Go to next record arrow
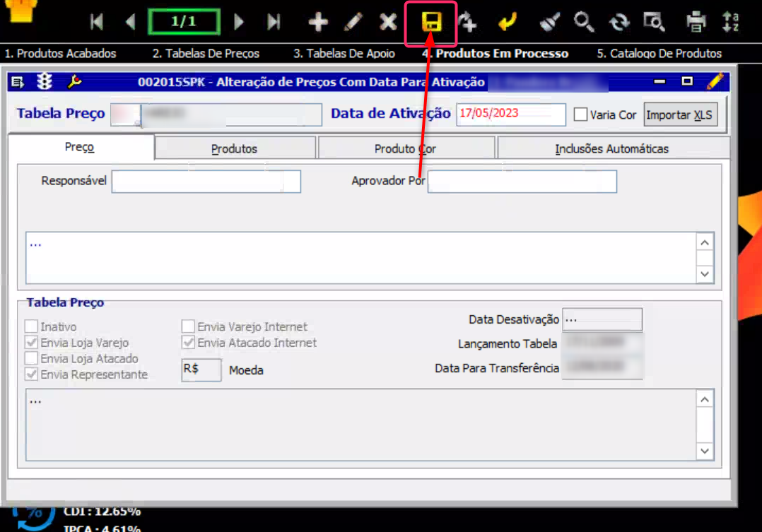The width and height of the screenshot is (762, 532). click(238, 22)
